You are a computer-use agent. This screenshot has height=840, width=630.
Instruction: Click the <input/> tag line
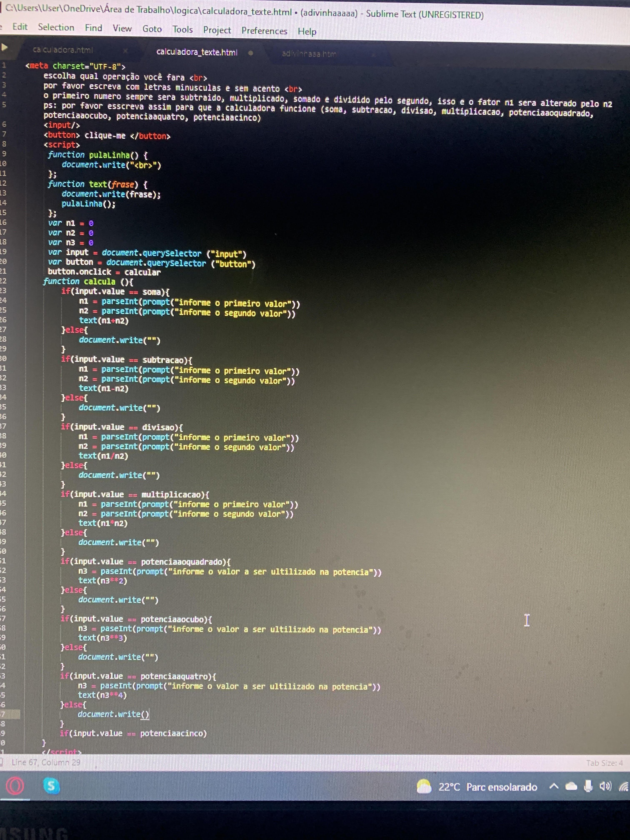[x=61, y=125]
